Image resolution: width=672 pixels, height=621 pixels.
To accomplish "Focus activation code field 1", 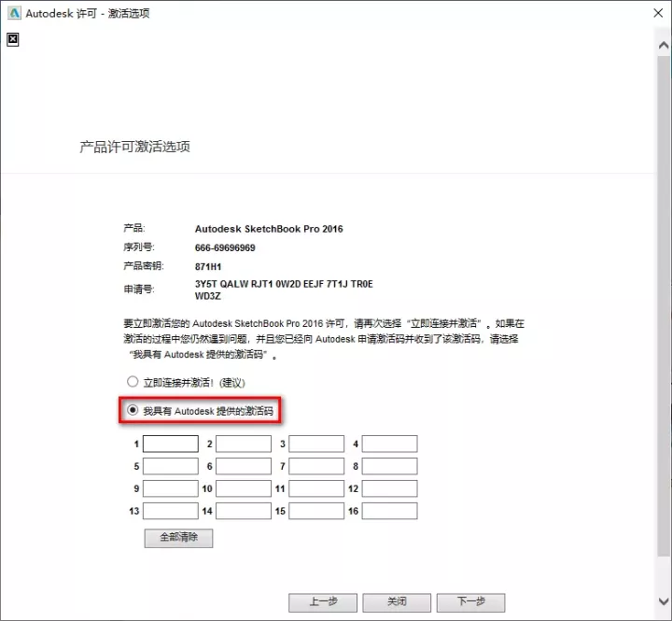I will (x=170, y=444).
